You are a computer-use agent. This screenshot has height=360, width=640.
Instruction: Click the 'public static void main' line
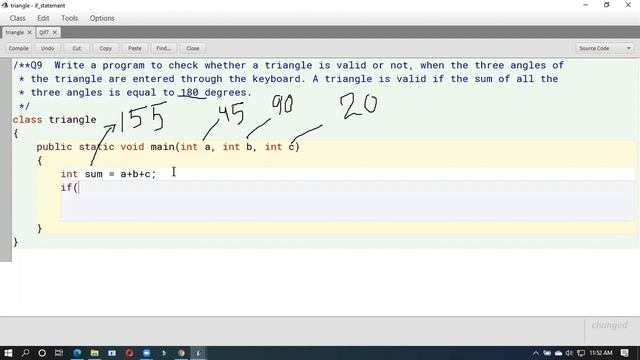click(168, 147)
